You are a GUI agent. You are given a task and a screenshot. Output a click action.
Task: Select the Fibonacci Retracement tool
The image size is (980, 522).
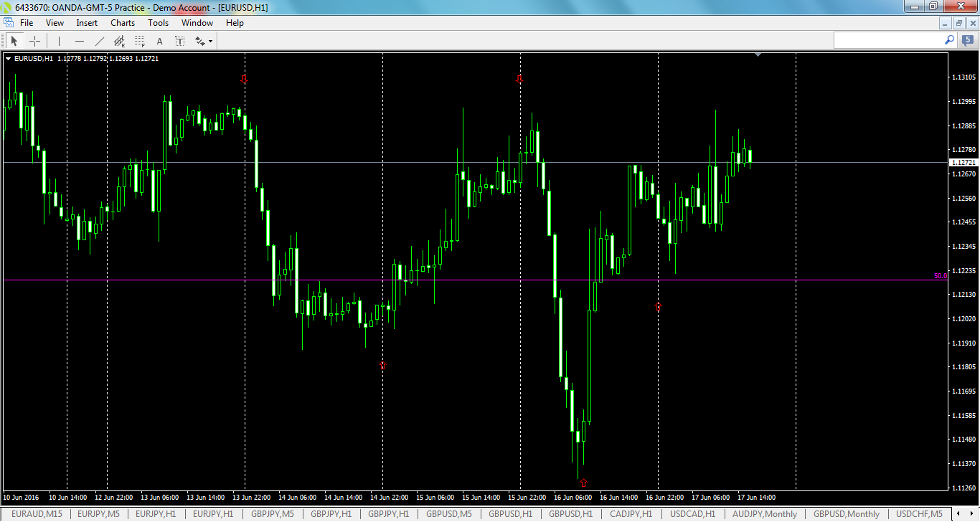pos(138,41)
